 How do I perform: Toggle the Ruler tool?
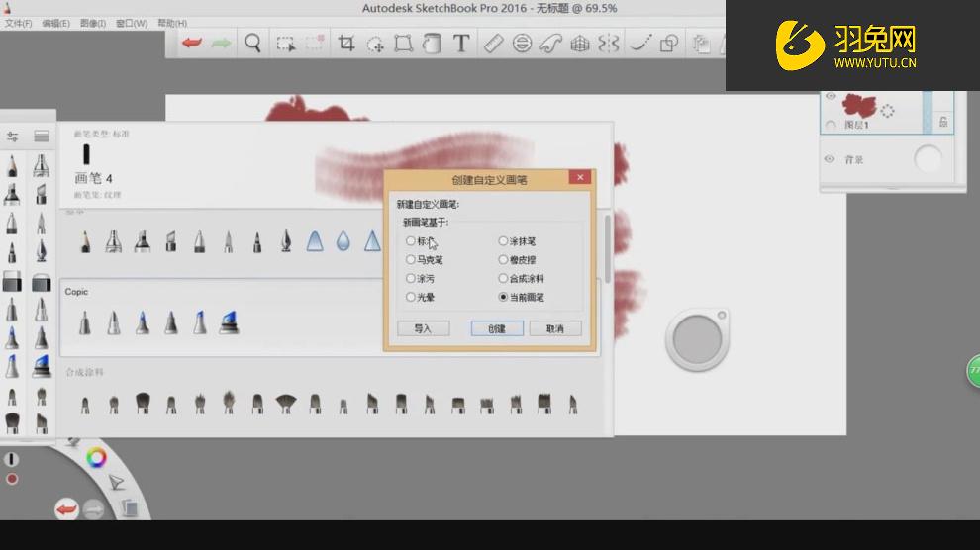(493, 44)
